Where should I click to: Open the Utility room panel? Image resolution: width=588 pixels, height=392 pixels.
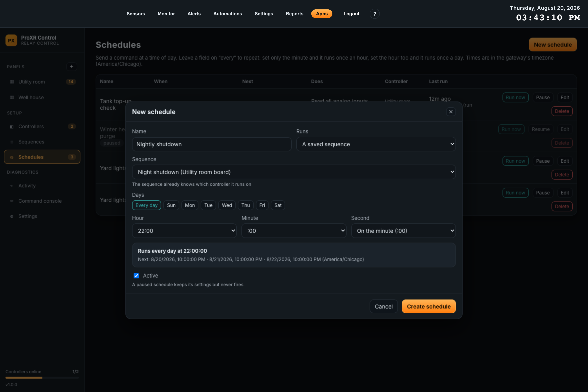tap(42, 82)
